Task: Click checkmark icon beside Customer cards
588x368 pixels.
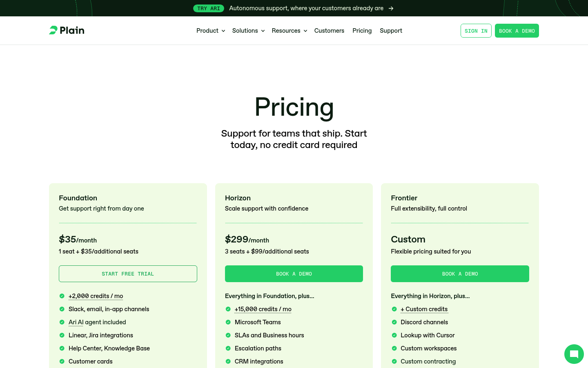Action: pyautogui.click(x=62, y=361)
